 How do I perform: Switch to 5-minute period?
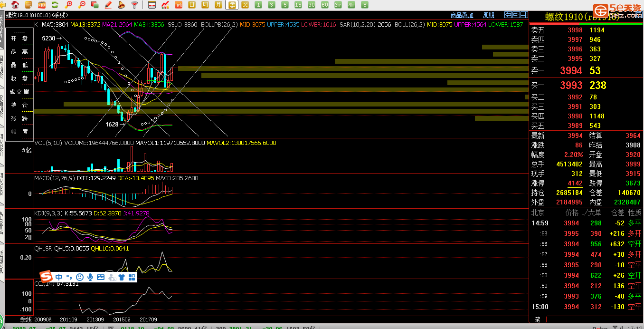click(x=285, y=5)
